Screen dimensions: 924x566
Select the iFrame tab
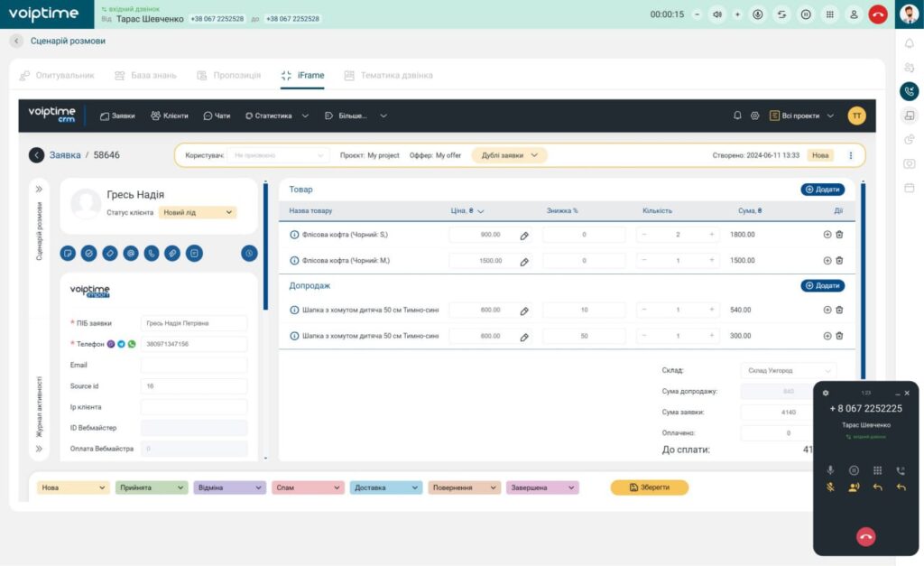(x=303, y=76)
